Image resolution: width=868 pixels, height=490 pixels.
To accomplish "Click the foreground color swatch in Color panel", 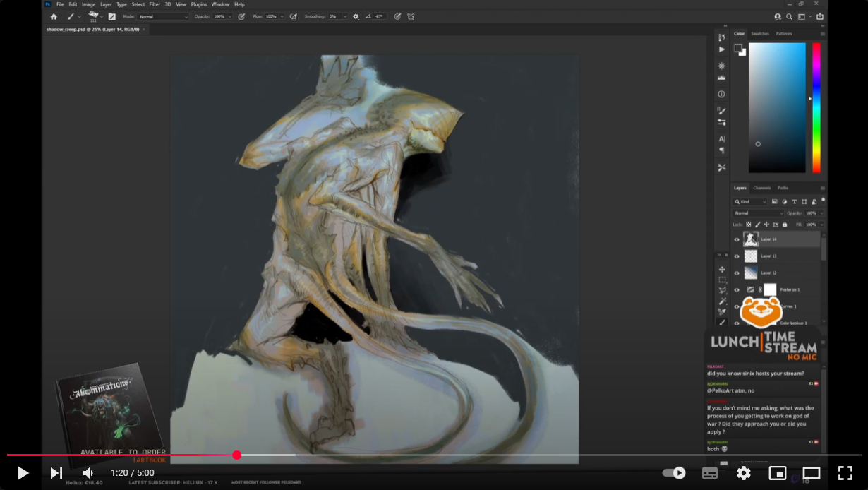I will [737, 49].
